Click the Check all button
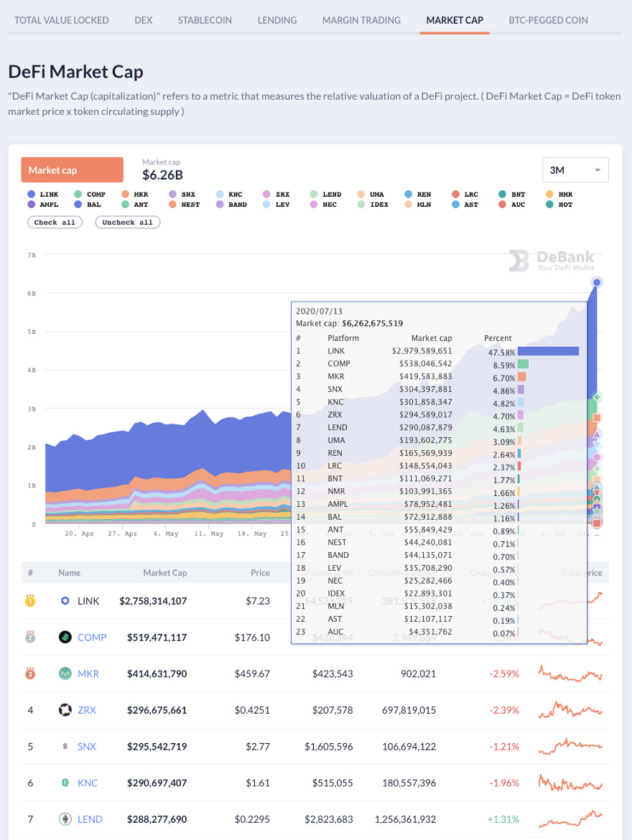Image resolution: width=632 pixels, height=840 pixels. tap(55, 223)
